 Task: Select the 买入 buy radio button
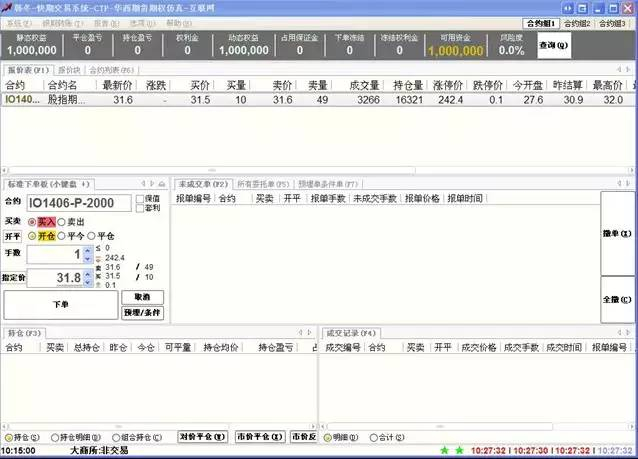tap(32, 222)
